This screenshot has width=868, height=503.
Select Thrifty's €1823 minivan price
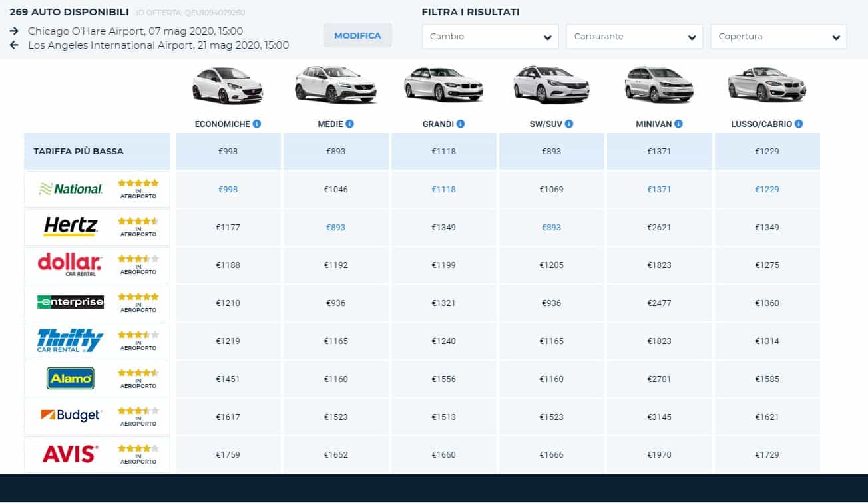point(659,341)
